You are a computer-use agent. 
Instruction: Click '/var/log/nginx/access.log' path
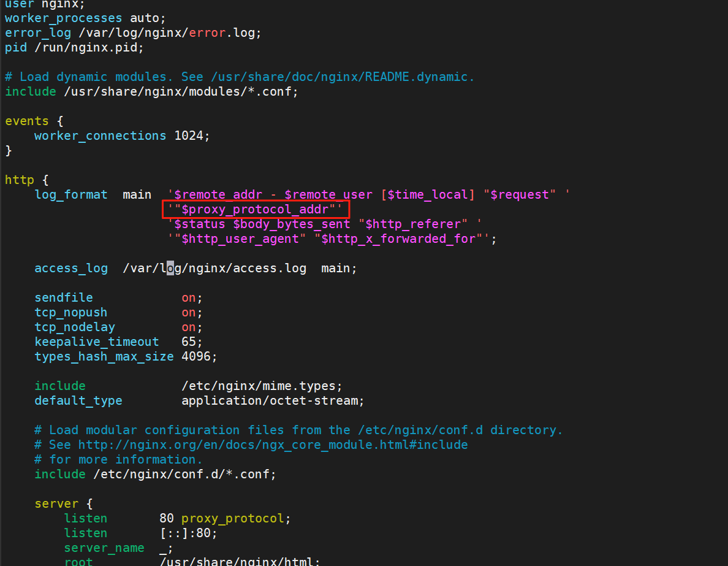pyautogui.click(x=214, y=269)
